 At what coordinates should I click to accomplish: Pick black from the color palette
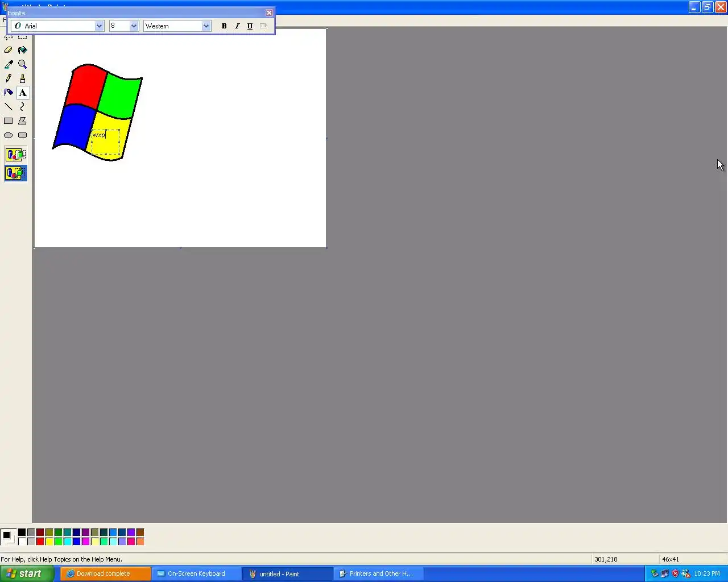click(x=22, y=533)
